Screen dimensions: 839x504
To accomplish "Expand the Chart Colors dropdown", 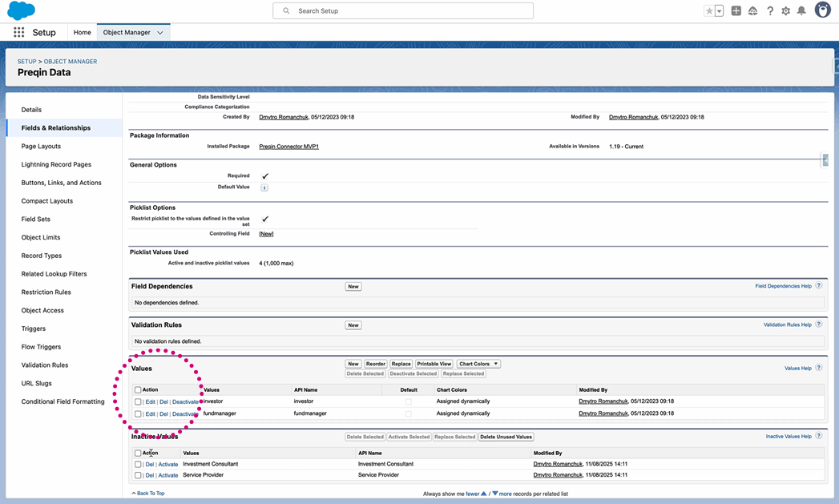I will tap(478, 364).
